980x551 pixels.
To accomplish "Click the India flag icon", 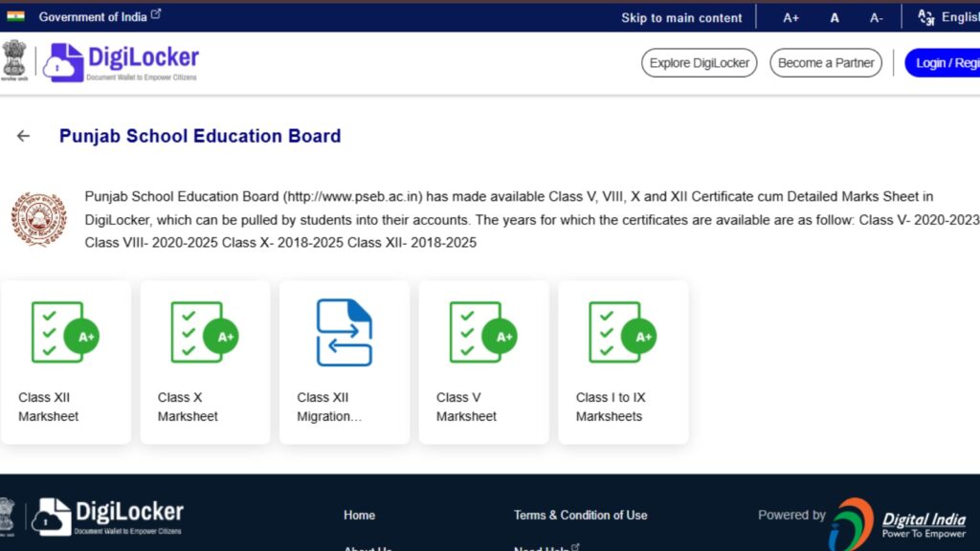I will [15, 16].
